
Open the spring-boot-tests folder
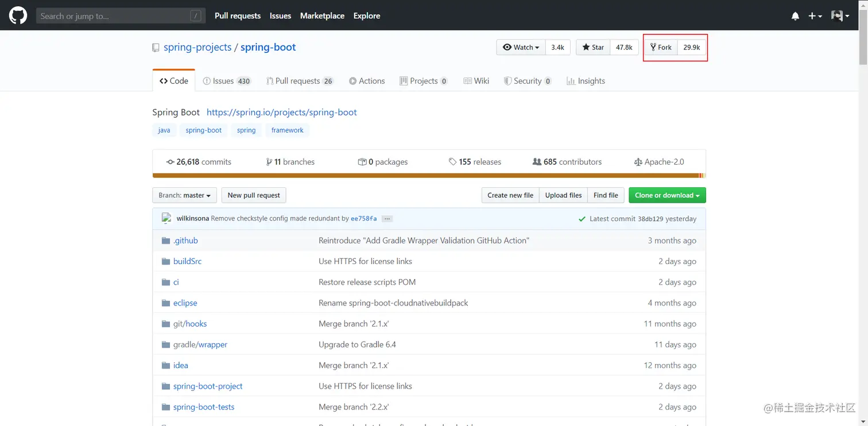pyautogui.click(x=204, y=407)
